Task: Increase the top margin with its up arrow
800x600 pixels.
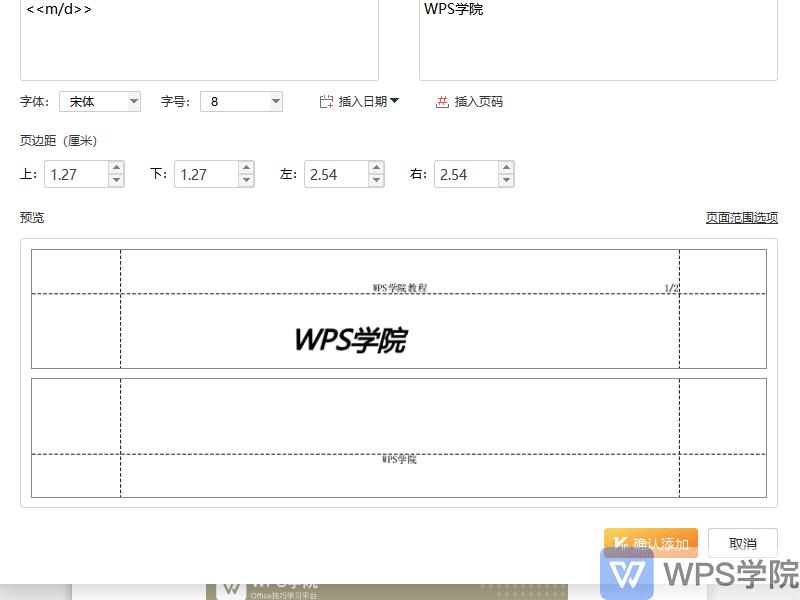Action: (x=117, y=168)
